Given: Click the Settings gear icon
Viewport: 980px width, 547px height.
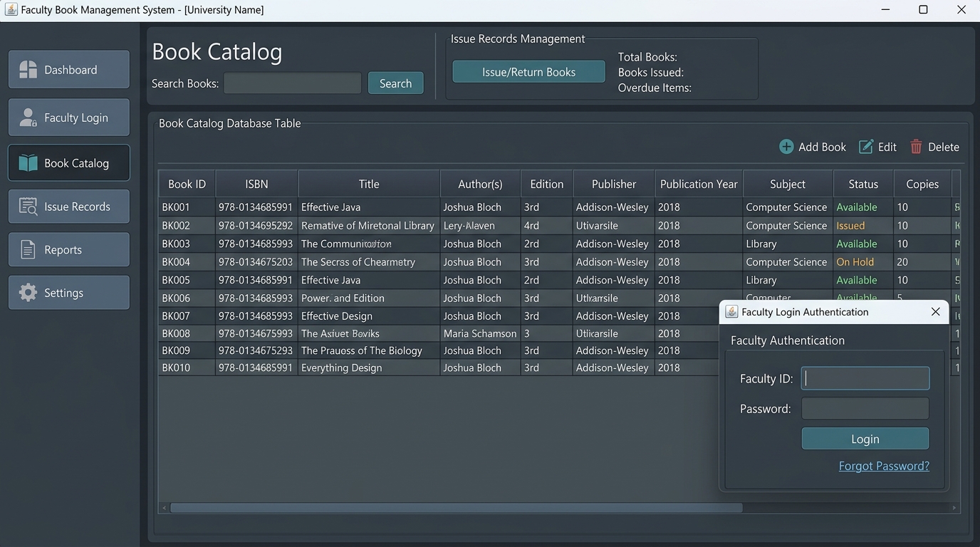Looking at the screenshot, I should [28, 293].
